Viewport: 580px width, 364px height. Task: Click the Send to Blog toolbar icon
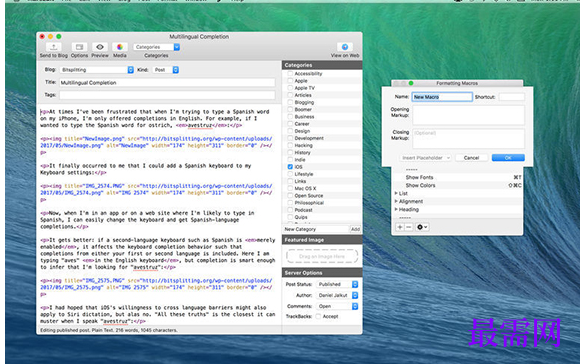click(x=54, y=47)
